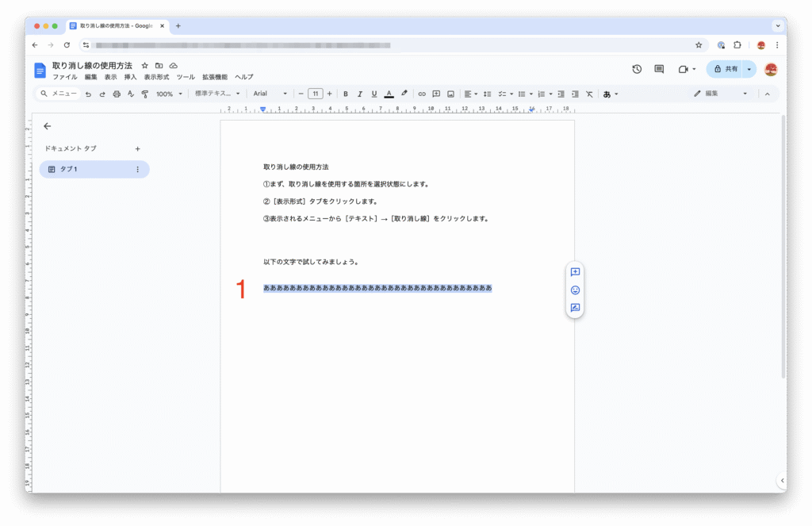Open the 表示 menu
Viewport: 812px width, 526px height.
[110, 77]
